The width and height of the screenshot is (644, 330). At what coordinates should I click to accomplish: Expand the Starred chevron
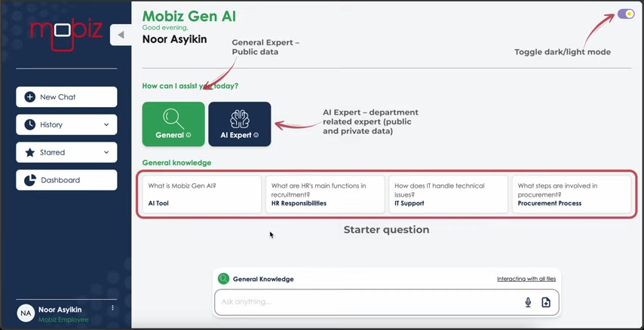click(106, 152)
